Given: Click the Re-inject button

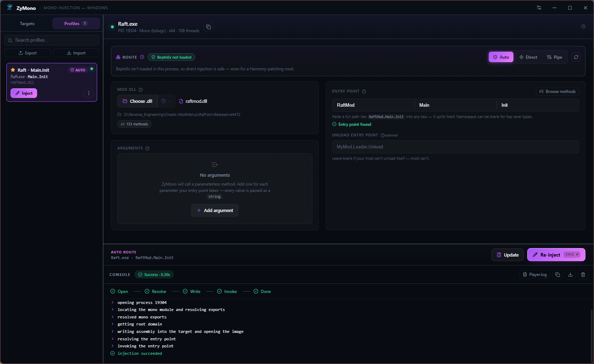Looking at the screenshot, I should coord(556,255).
